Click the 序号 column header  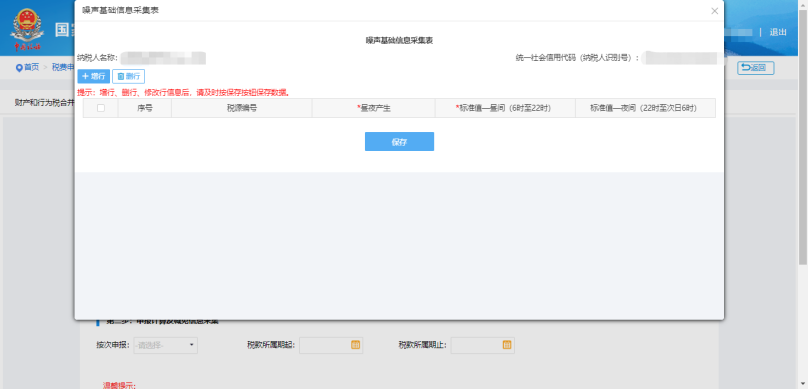[144, 108]
